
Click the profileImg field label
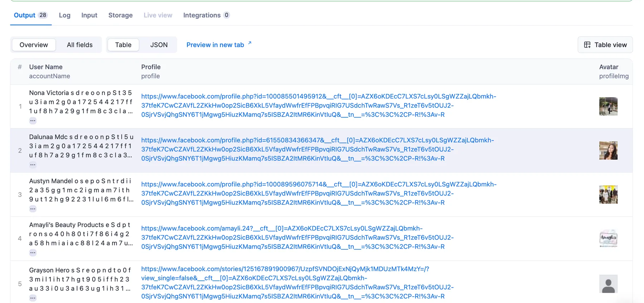(x=614, y=76)
